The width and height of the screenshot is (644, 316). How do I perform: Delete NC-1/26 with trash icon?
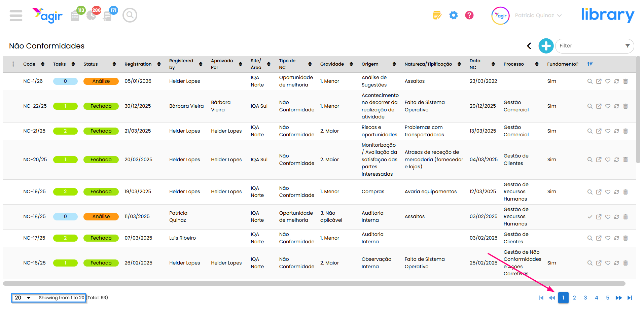[x=625, y=81]
